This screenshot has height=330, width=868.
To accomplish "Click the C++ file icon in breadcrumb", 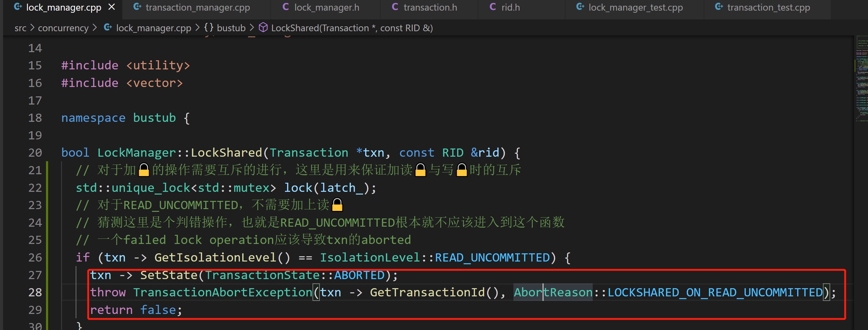I will (x=108, y=28).
